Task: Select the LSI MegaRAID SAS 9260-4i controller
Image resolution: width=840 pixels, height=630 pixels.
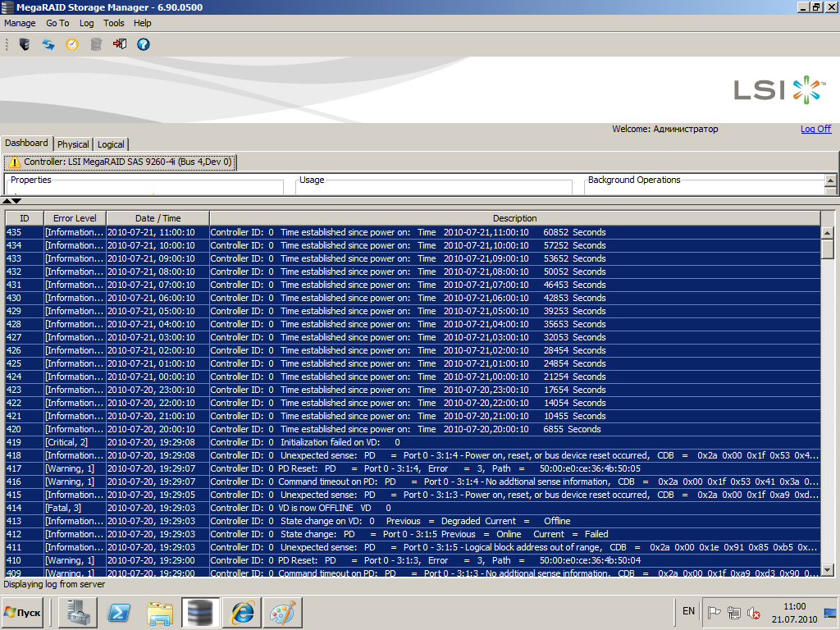Action: pos(120,162)
